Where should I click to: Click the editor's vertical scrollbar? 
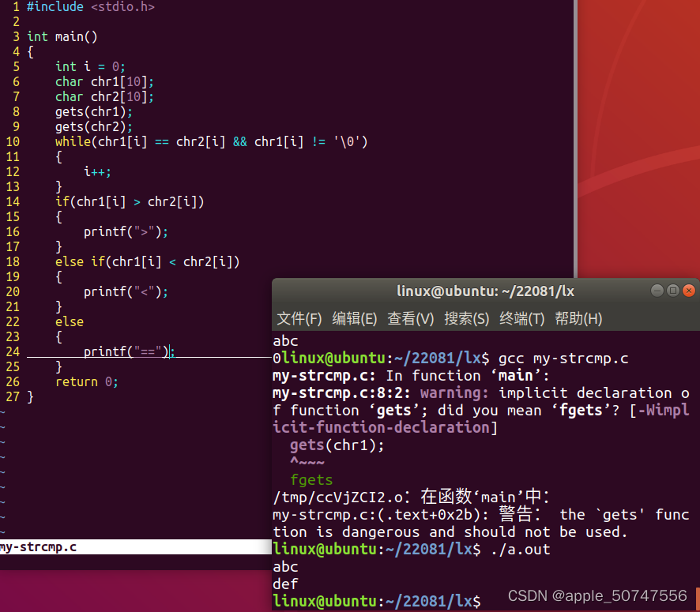(575, 138)
